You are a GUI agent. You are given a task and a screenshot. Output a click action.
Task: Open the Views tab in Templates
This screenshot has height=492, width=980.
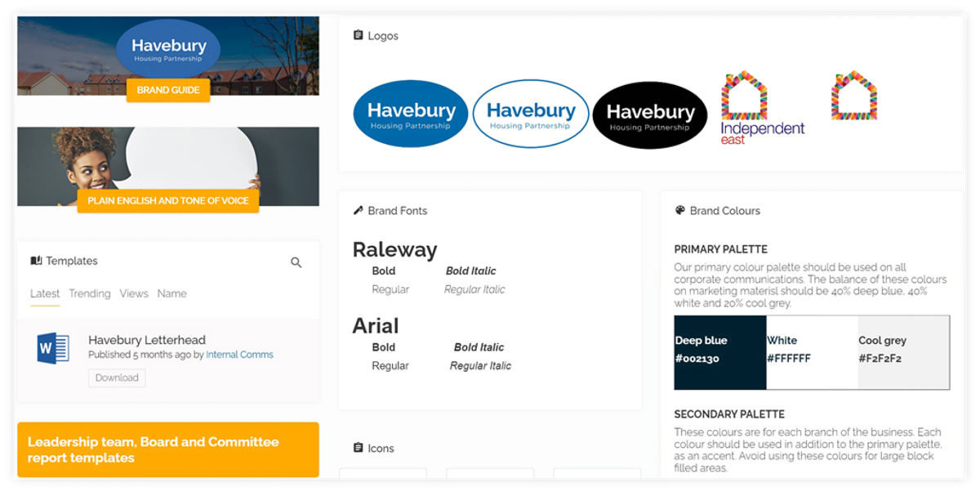tap(134, 293)
